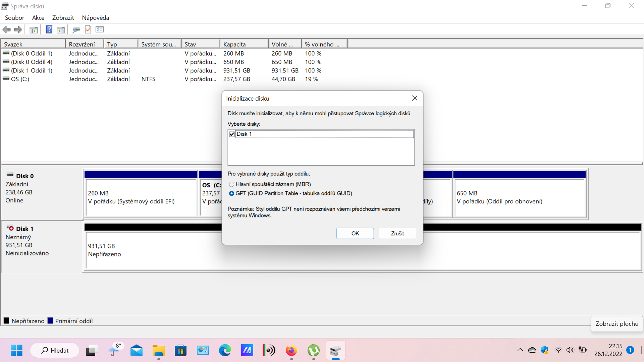The image size is (644, 362).
Task: Sort by Kapacita column header
Action: pyautogui.click(x=244, y=44)
